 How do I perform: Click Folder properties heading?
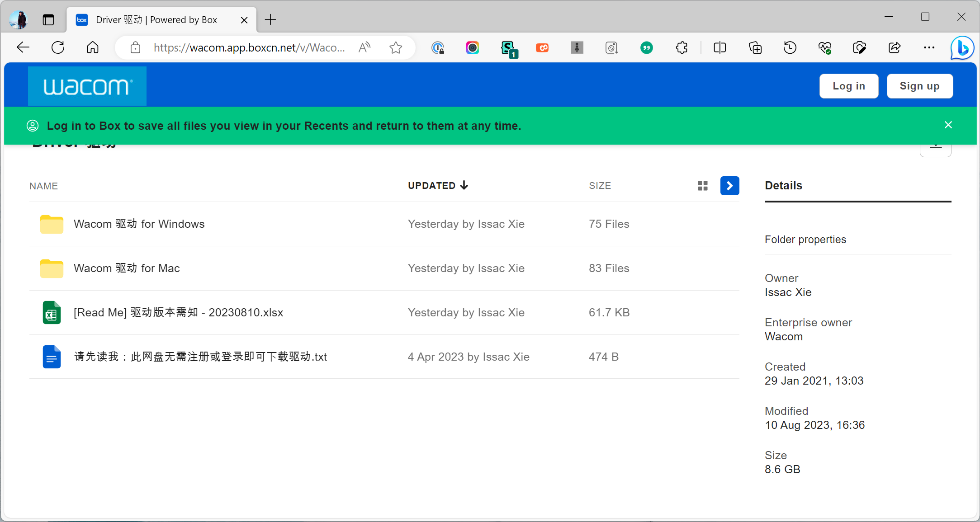coord(805,240)
